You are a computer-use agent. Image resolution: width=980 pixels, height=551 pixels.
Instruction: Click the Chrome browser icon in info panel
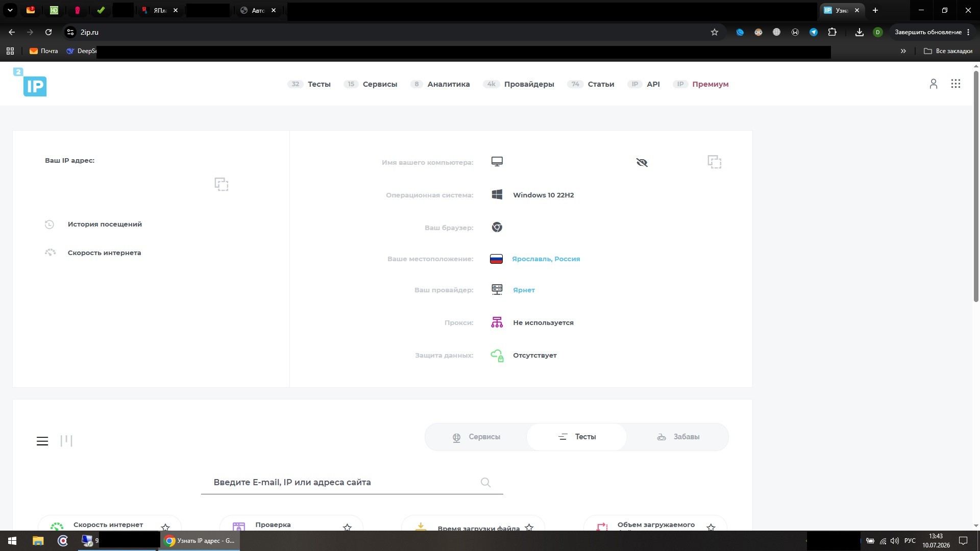coord(497,227)
